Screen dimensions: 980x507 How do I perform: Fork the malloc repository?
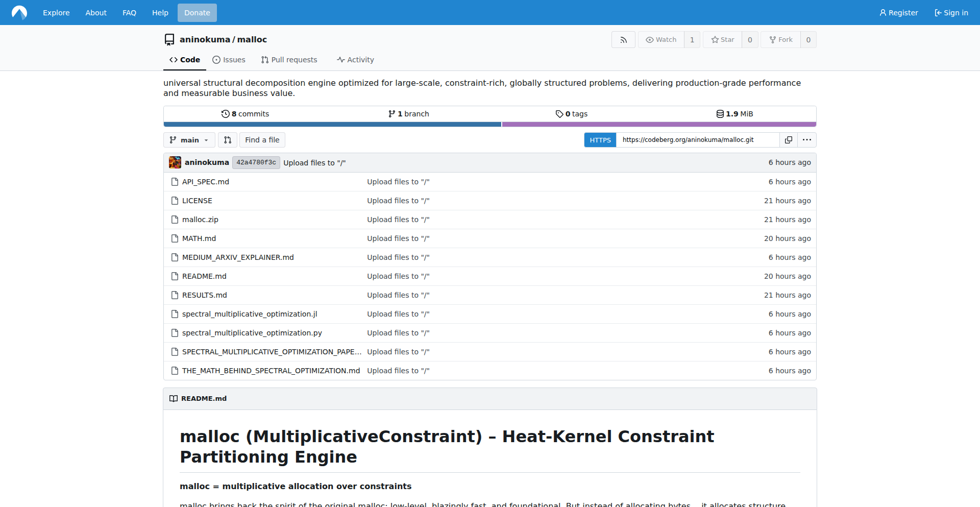pos(781,40)
